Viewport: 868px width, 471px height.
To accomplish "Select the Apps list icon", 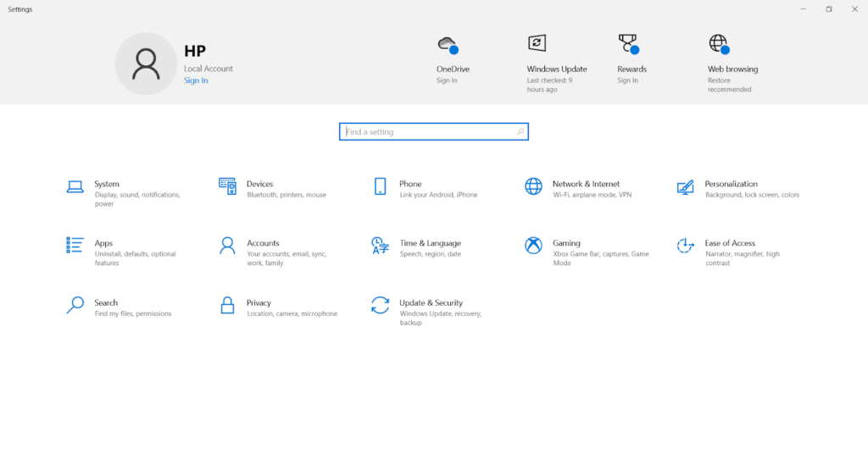I will (75, 245).
